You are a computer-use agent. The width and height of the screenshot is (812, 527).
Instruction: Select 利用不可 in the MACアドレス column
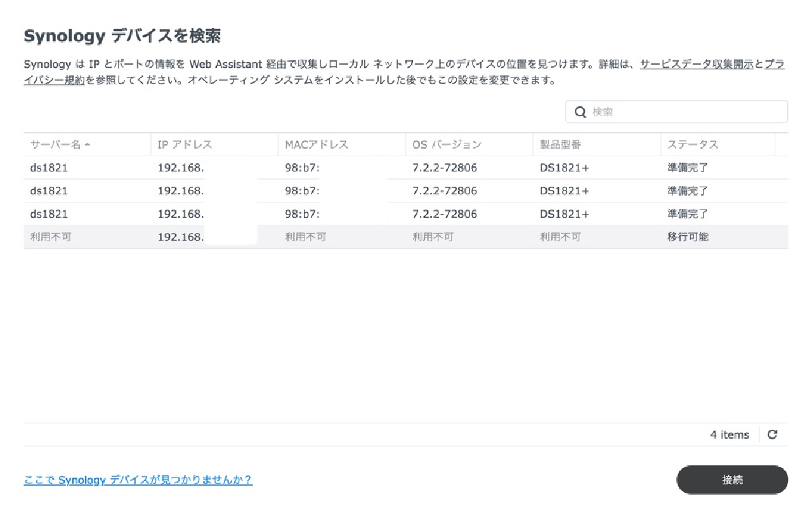click(x=306, y=237)
